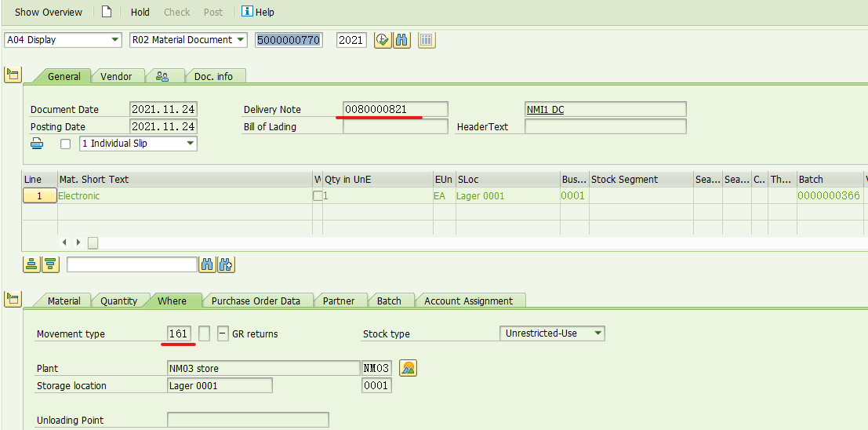Open the Vendor tab
The height and width of the screenshot is (430, 868).
(x=116, y=76)
